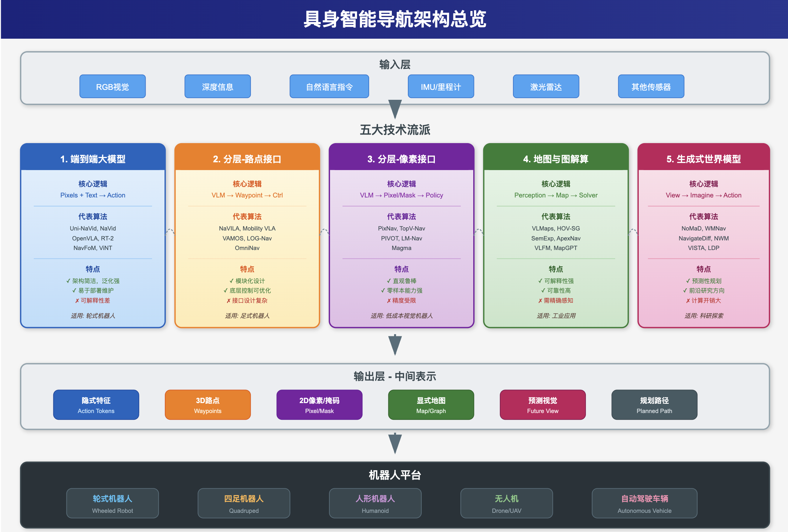Click the VLMaps, HOV-SG line

pyautogui.click(x=556, y=228)
